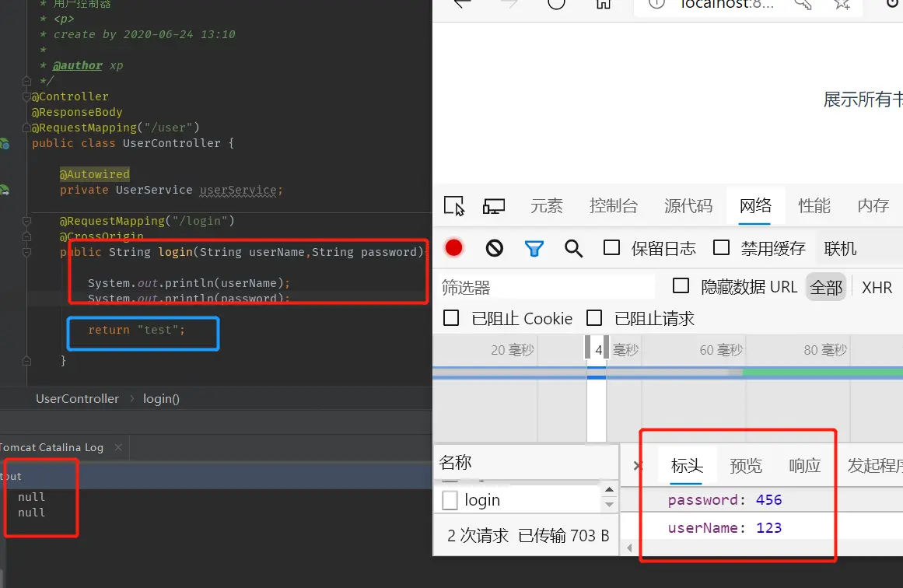This screenshot has width=903, height=588.
Task: Open the 发起程序 request detail tab
Action: tap(874, 465)
